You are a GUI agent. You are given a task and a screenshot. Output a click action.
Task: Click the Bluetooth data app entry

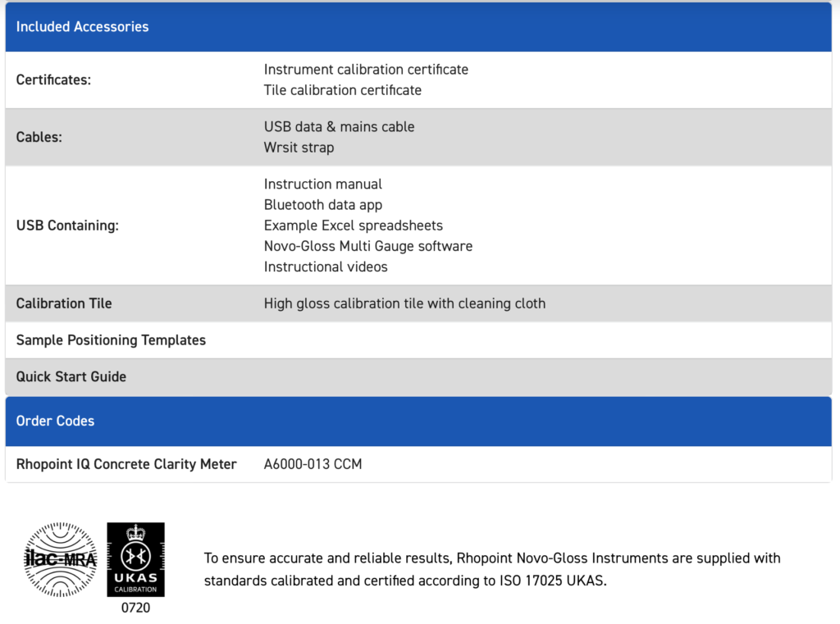tap(322, 205)
